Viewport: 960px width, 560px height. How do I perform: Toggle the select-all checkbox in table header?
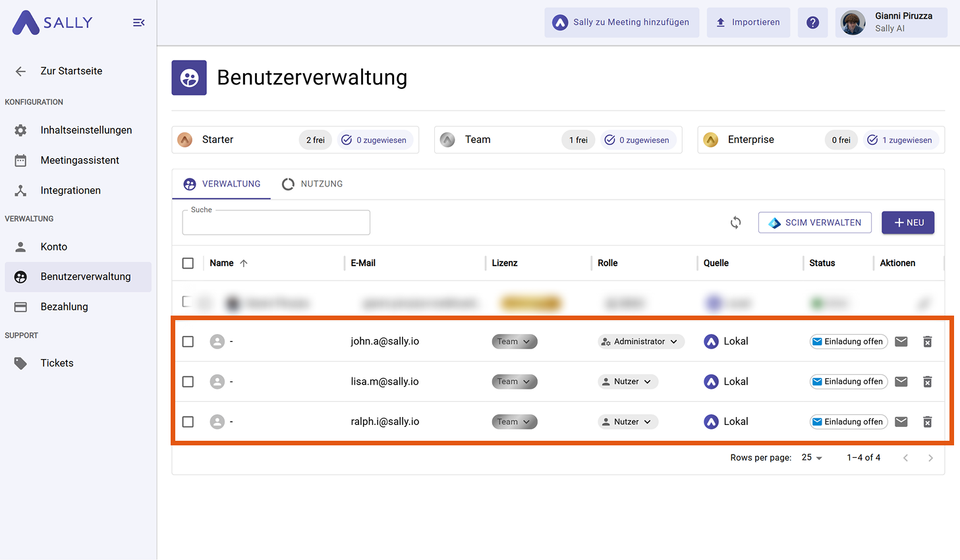point(188,263)
